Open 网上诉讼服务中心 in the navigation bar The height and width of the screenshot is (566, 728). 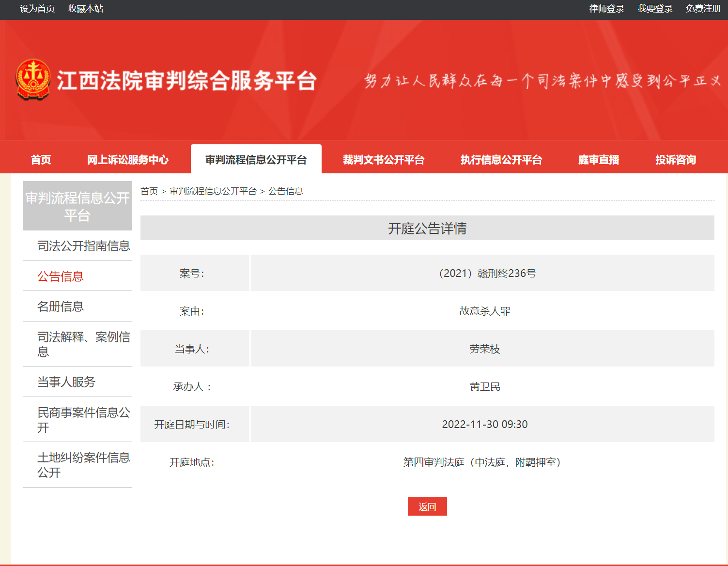(128, 160)
